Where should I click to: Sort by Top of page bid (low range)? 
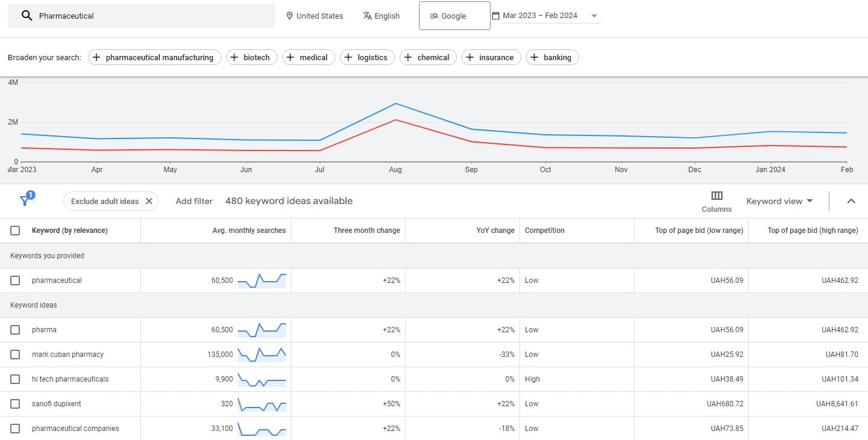[x=699, y=231]
